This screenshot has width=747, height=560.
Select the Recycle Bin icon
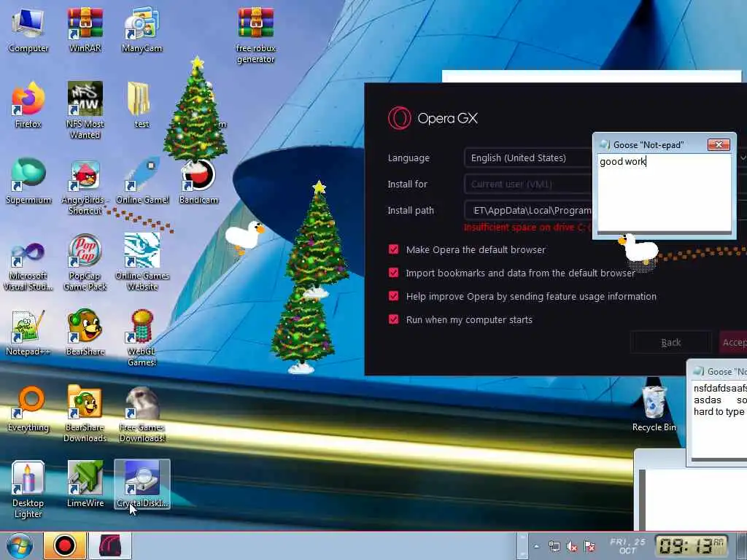tap(654, 405)
